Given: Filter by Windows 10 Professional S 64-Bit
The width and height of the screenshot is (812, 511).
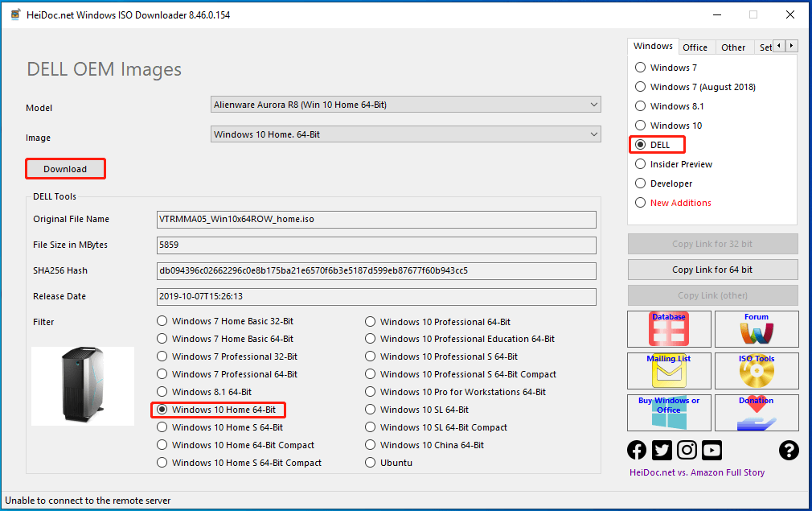Looking at the screenshot, I should click(x=441, y=356).
